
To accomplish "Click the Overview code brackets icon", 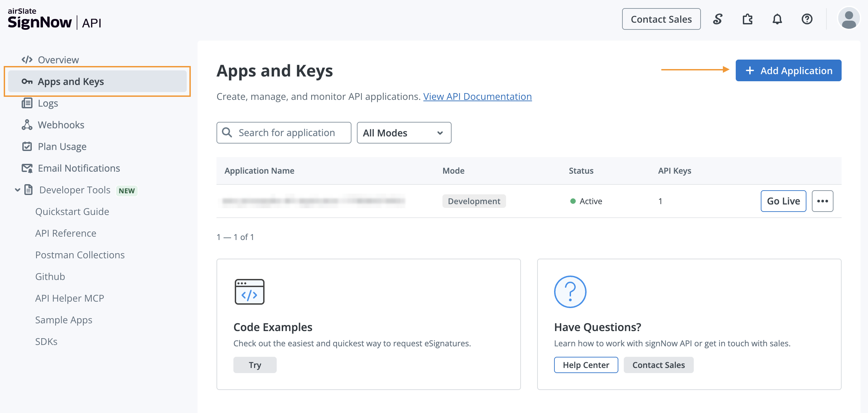I will (x=27, y=60).
